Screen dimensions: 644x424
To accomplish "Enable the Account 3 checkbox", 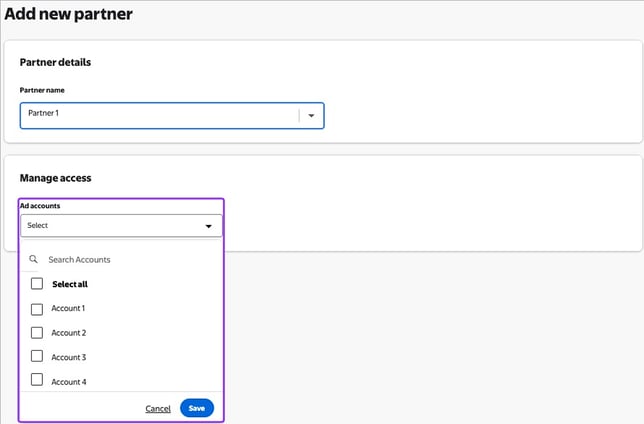I will pyautogui.click(x=37, y=356).
